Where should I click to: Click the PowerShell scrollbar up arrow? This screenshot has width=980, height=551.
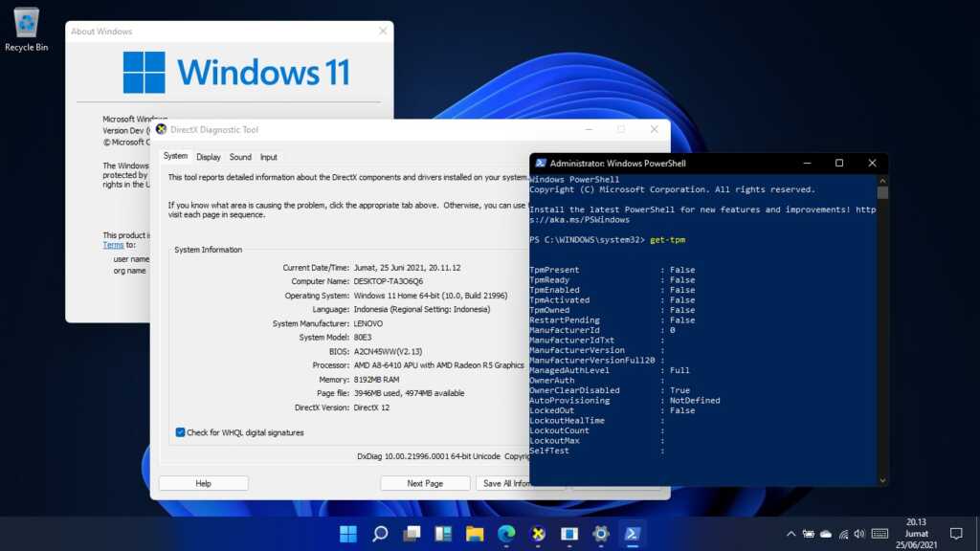tap(881, 181)
